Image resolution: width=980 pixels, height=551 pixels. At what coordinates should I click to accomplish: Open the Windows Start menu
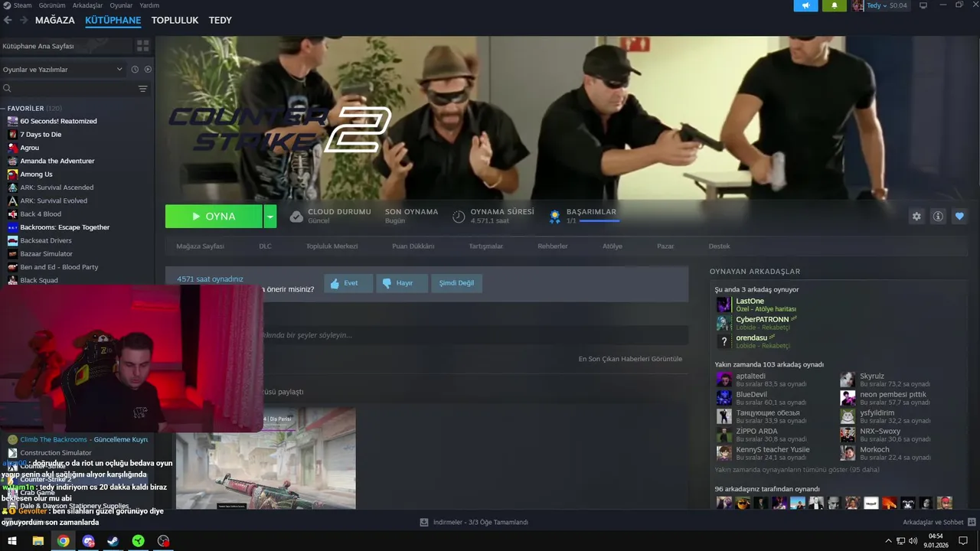(12, 541)
